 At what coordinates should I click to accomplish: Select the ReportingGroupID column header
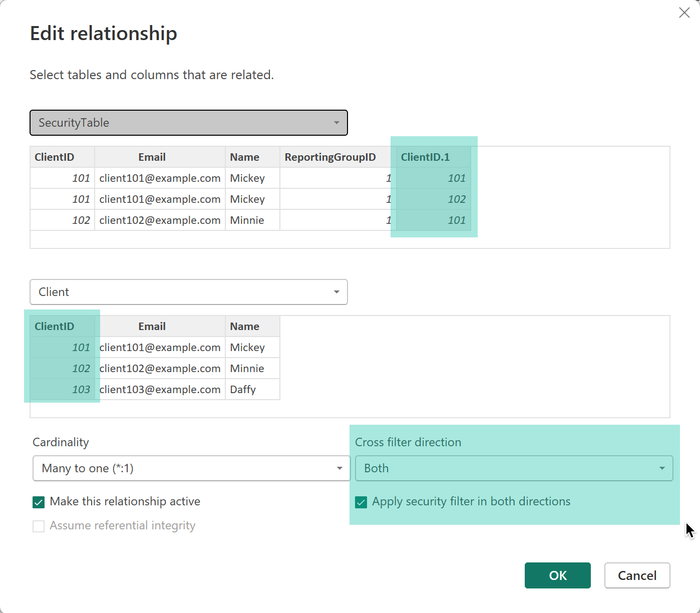(338, 157)
